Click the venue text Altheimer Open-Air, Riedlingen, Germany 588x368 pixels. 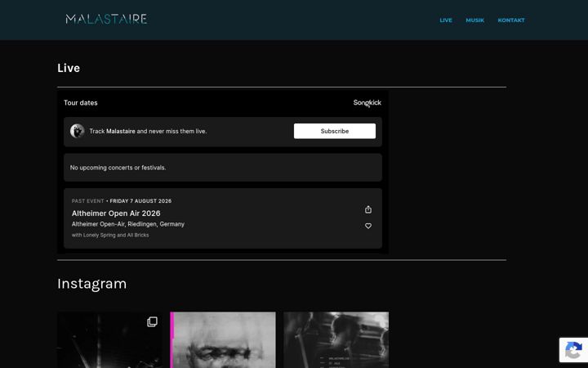(128, 224)
